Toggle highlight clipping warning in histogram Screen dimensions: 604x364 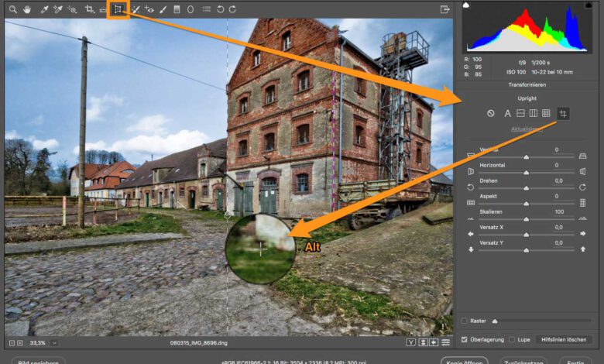(589, 5)
